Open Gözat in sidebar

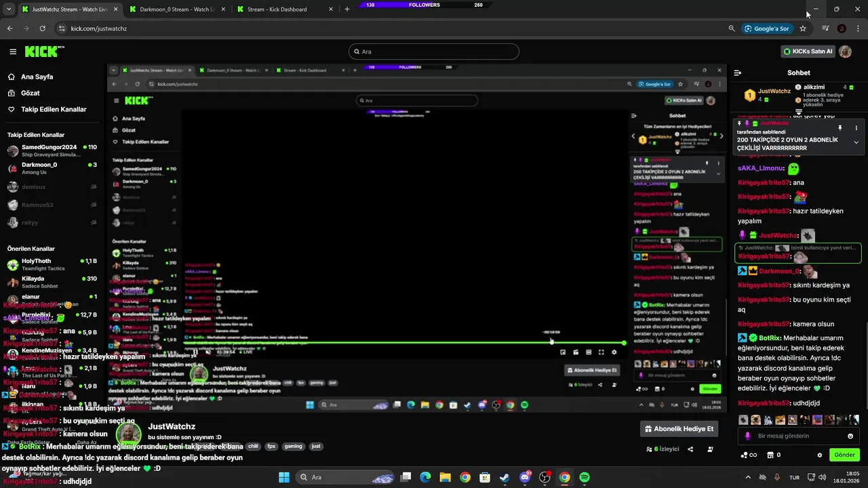click(x=30, y=93)
